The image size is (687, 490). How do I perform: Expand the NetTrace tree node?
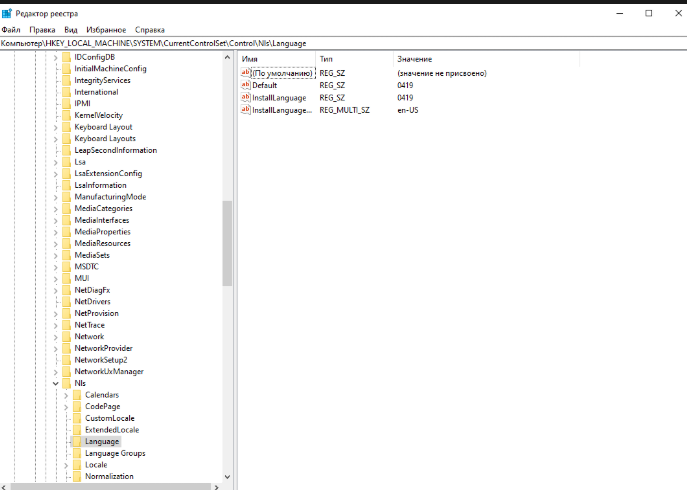(x=56, y=326)
